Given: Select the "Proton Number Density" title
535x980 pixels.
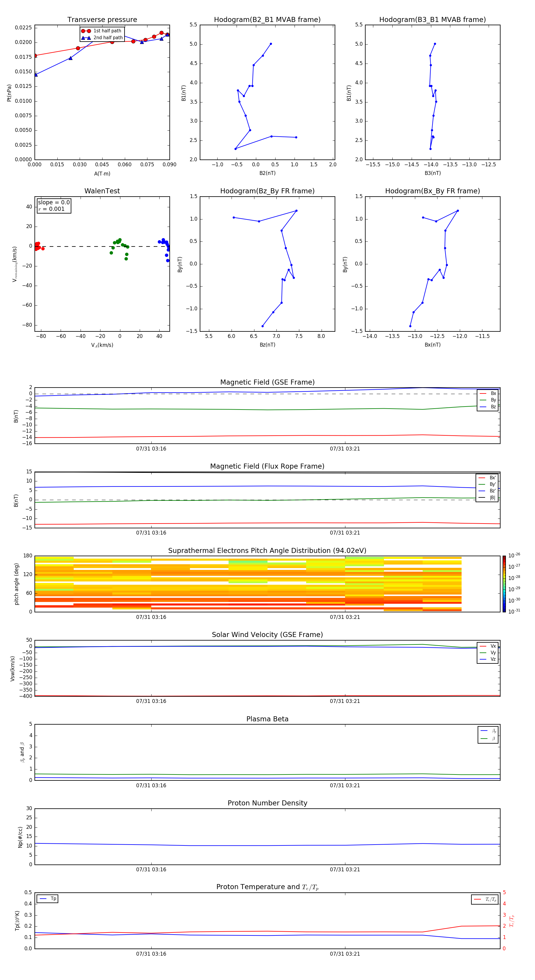Looking at the screenshot, I should click(267, 803).
